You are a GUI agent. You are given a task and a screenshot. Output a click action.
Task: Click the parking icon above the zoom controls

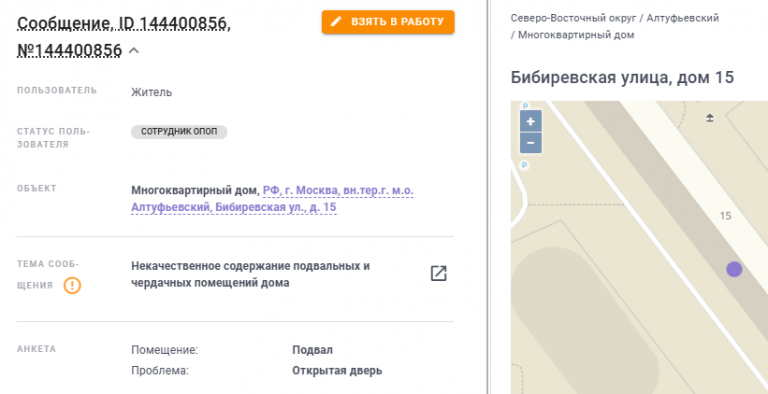pos(525,105)
